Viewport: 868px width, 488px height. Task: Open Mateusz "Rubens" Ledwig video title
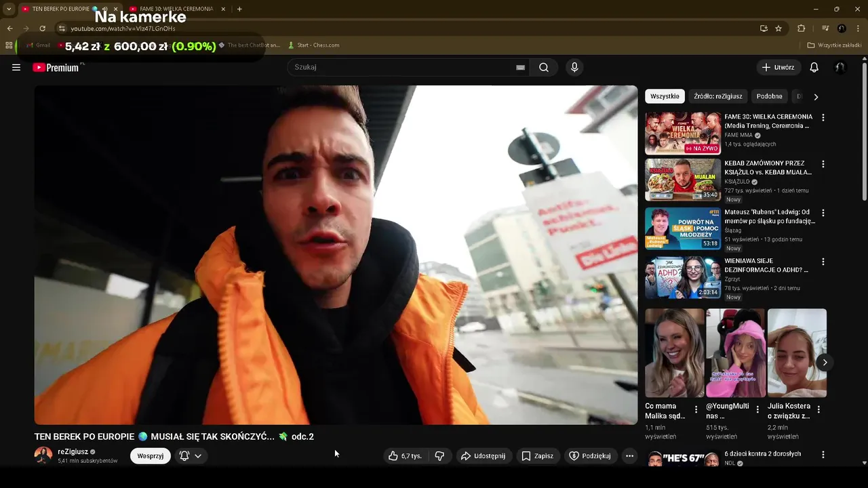(770, 216)
